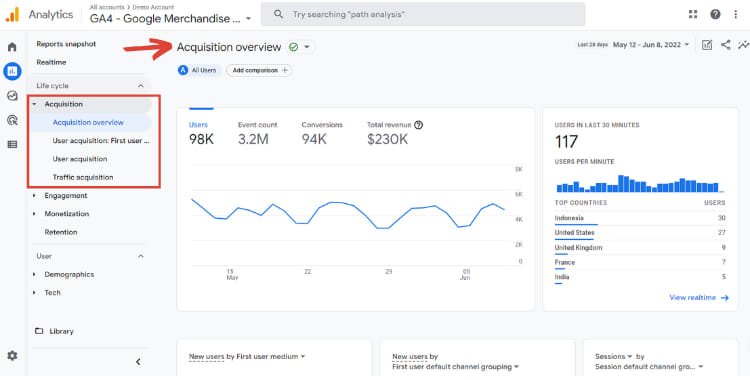Expand the Demographics group
This screenshot has height=380, width=750.
[34, 274]
